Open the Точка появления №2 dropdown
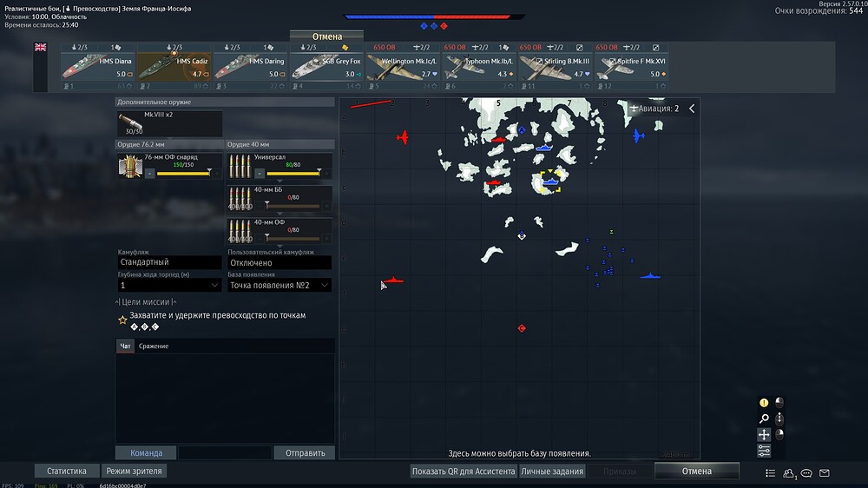This screenshot has width=868, height=488. coord(279,286)
